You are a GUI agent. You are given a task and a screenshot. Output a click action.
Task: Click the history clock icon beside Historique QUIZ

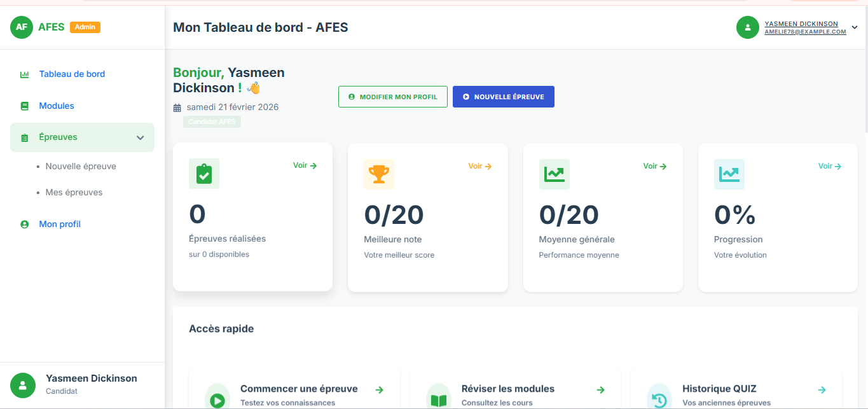click(x=659, y=399)
